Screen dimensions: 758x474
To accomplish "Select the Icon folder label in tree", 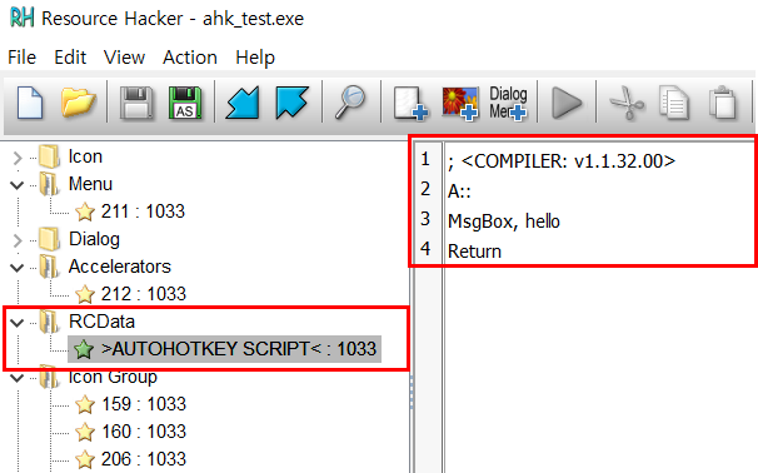I will click(86, 157).
